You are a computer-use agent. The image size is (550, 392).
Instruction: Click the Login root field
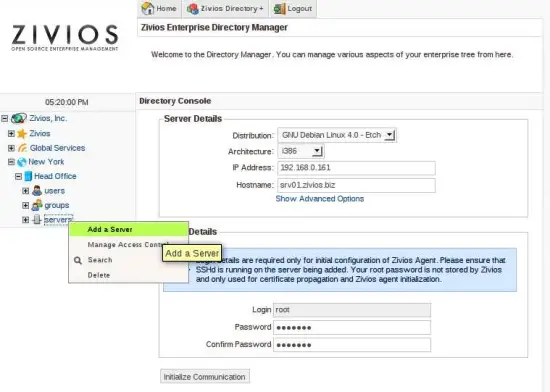point(352,310)
